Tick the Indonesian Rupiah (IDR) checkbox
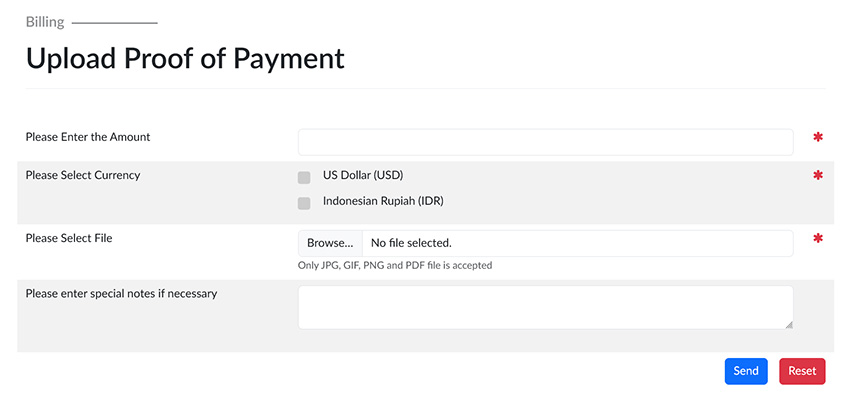 pos(304,203)
